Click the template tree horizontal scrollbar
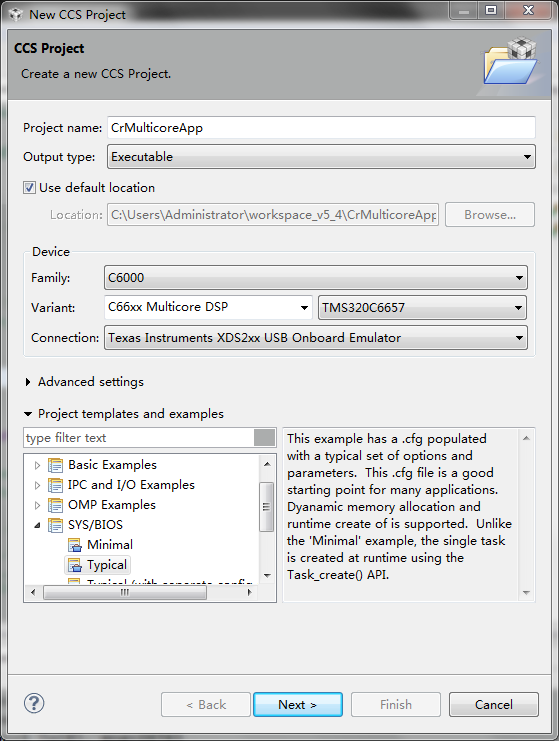559x741 pixels. (x=141, y=592)
